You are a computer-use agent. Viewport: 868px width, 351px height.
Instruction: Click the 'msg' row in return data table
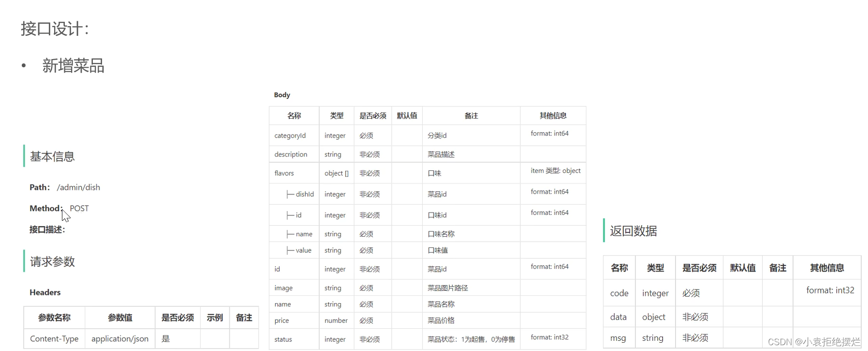pos(732,338)
